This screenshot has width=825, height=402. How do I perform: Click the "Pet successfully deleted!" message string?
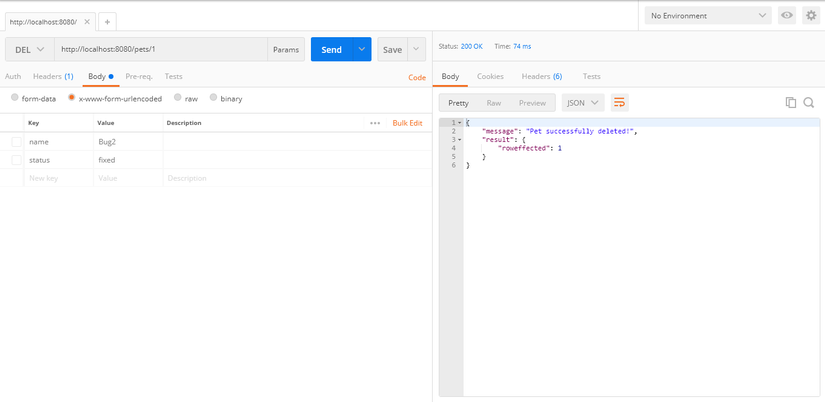(580, 132)
